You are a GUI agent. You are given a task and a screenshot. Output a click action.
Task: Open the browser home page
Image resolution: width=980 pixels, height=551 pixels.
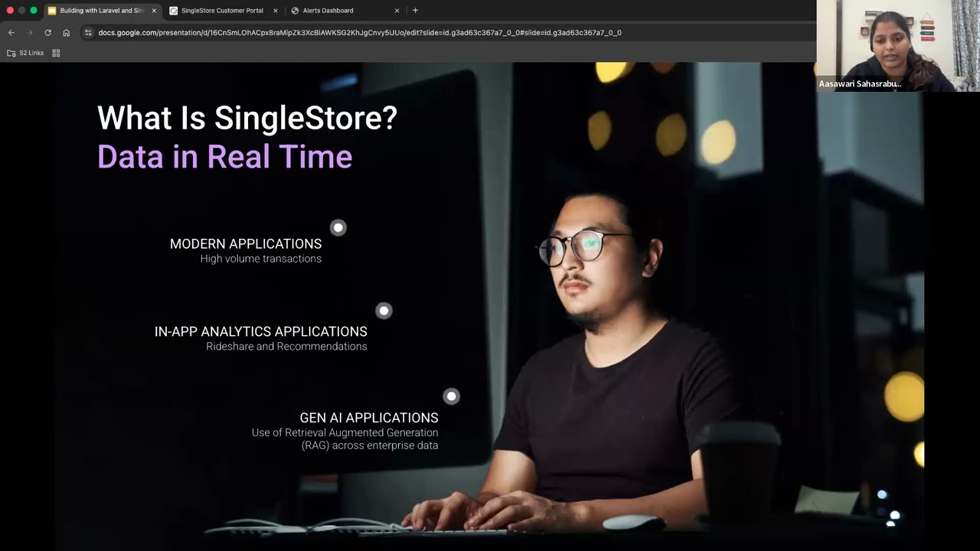click(67, 33)
